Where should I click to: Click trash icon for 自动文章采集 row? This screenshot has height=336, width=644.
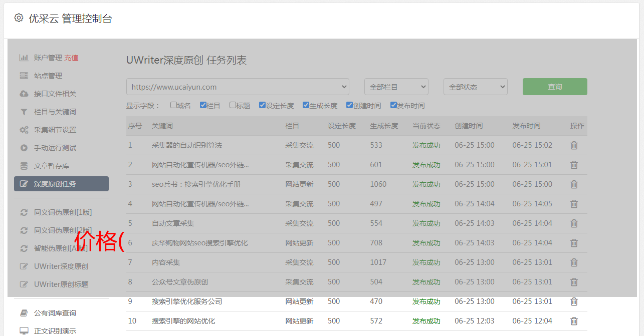(x=574, y=223)
